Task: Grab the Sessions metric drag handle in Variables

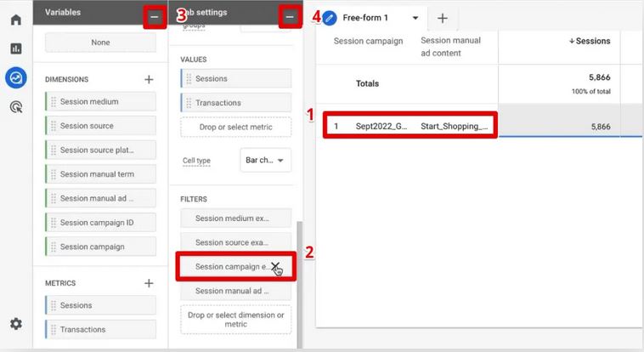Action: pos(54,305)
